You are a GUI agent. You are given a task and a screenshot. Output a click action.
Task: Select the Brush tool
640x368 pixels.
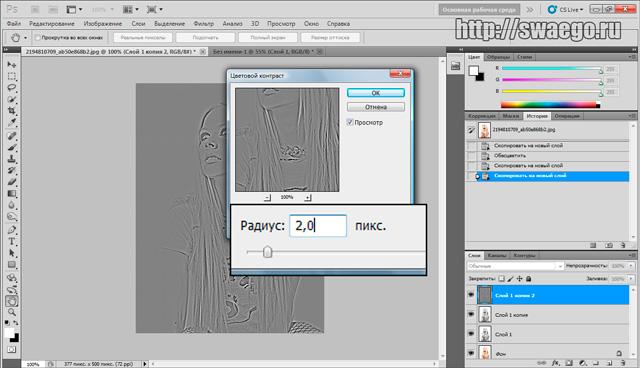click(12, 147)
